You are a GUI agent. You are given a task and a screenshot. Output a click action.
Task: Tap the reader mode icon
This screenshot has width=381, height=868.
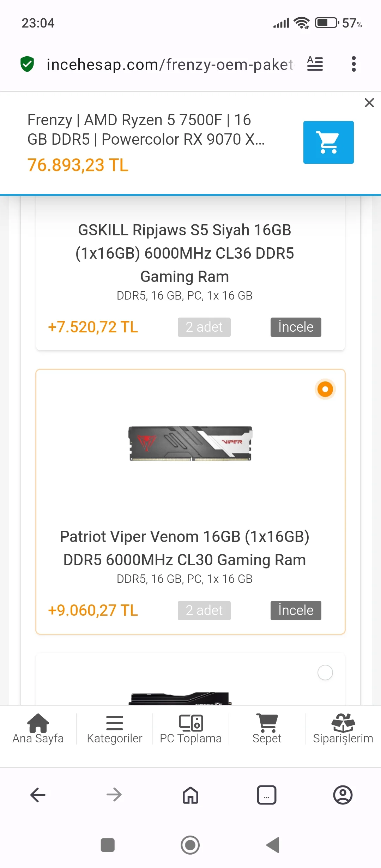tap(315, 64)
